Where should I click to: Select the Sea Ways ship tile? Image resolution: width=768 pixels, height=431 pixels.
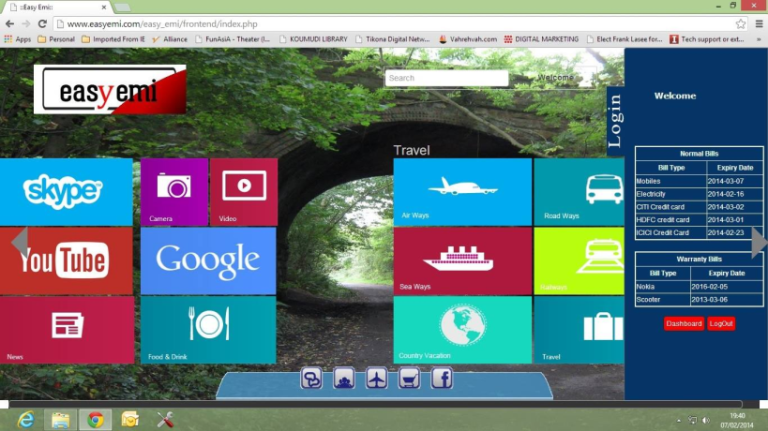click(x=462, y=261)
